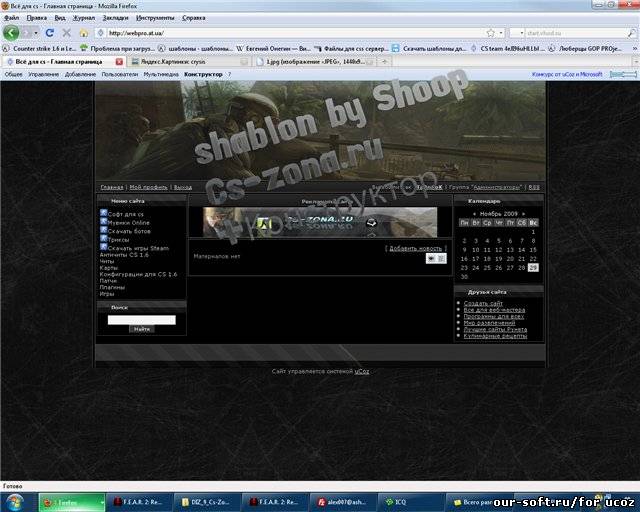Go back with the green Back arrow
The height and width of the screenshot is (512, 640).
click(x=11, y=33)
